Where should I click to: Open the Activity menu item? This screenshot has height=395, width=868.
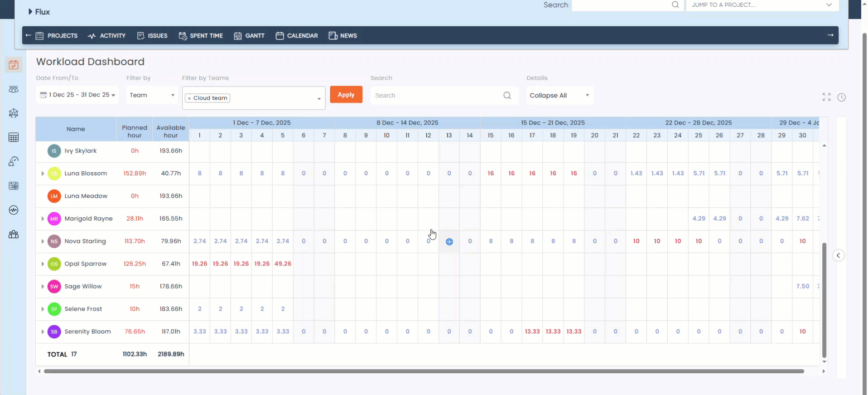tap(107, 36)
